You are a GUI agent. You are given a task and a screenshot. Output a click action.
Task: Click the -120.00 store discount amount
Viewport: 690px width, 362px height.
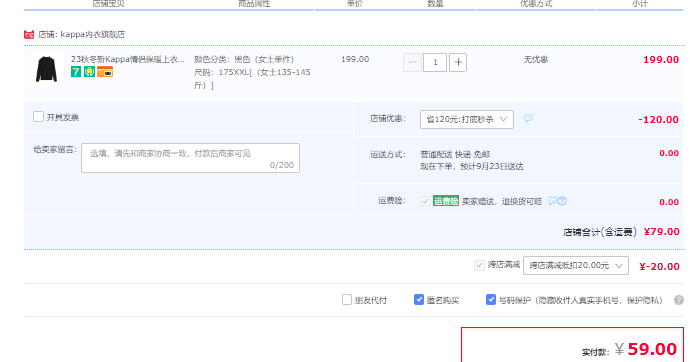click(658, 120)
